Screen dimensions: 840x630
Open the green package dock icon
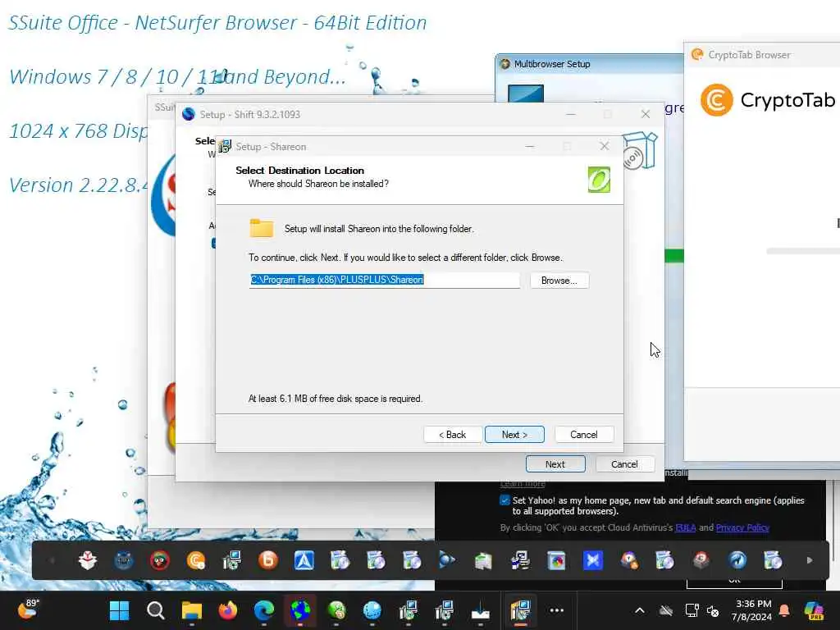(x=483, y=560)
